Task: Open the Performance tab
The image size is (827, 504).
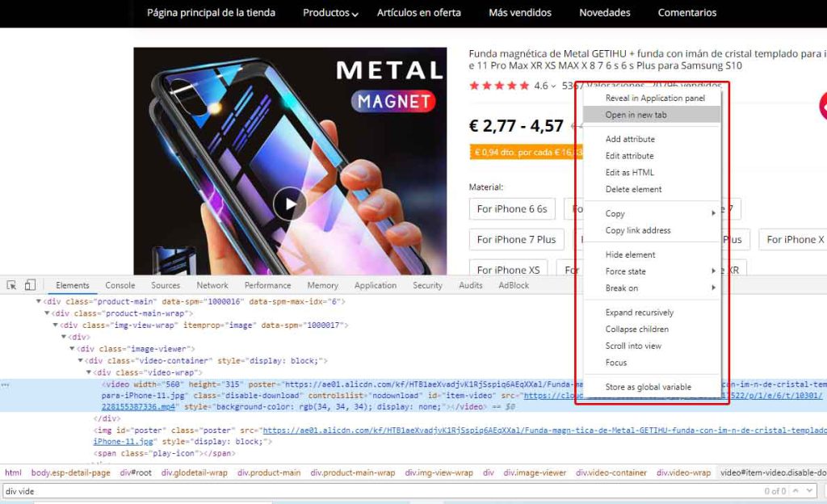Action: click(267, 285)
